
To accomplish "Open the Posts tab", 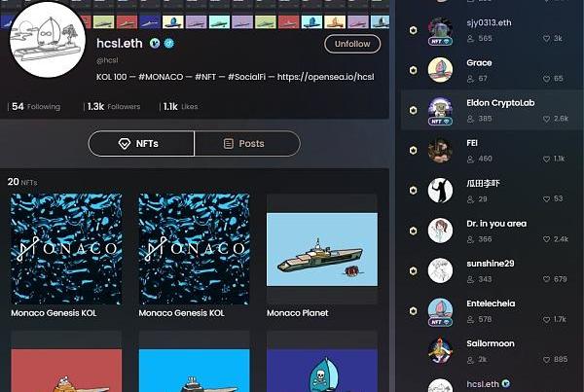I will [x=246, y=143].
